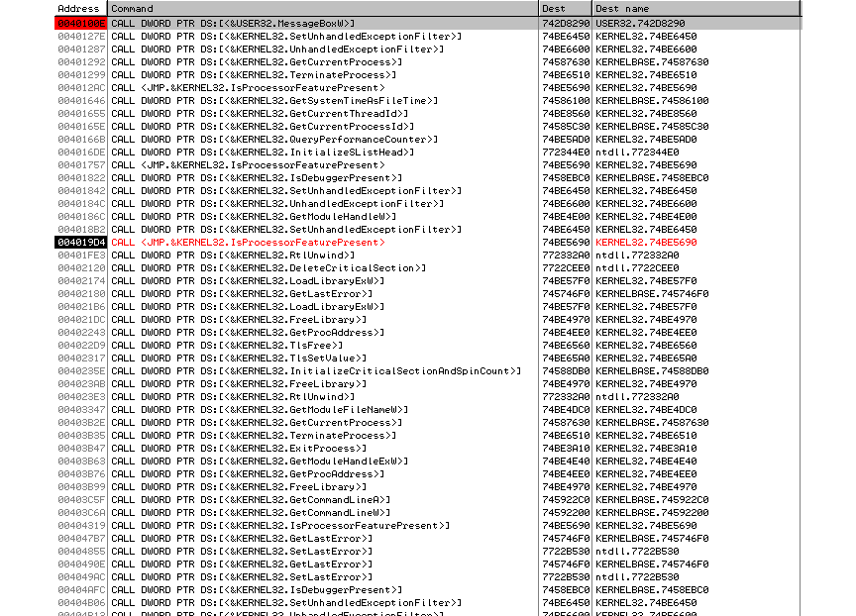
Task: Click red IsProcessorFeaturePresent command at 004019D4
Action: (x=248, y=243)
